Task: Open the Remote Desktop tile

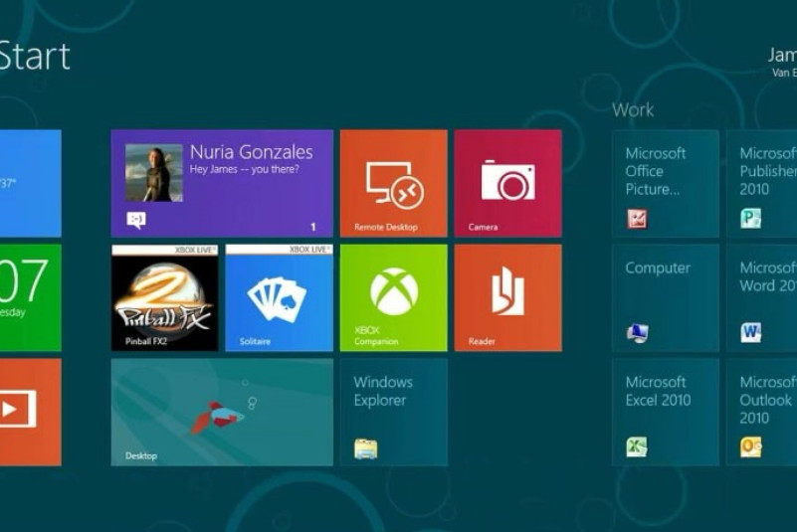Action: point(393,183)
